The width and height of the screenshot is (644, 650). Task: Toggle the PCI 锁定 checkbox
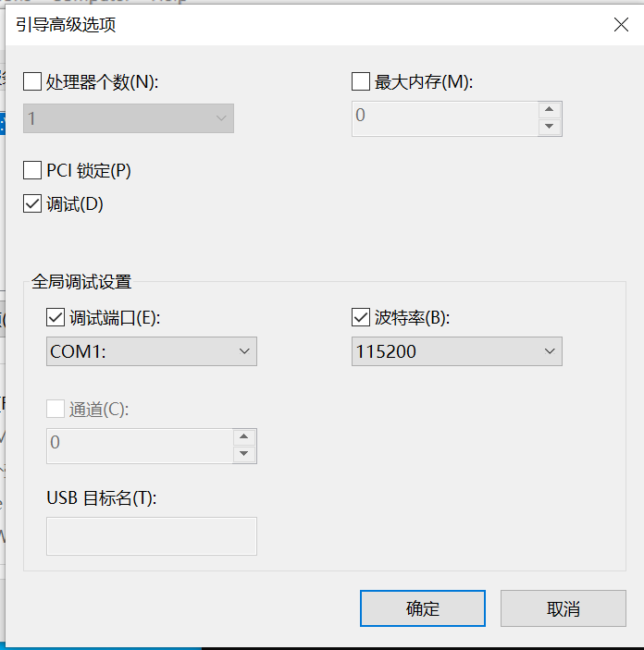tap(32, 170)
